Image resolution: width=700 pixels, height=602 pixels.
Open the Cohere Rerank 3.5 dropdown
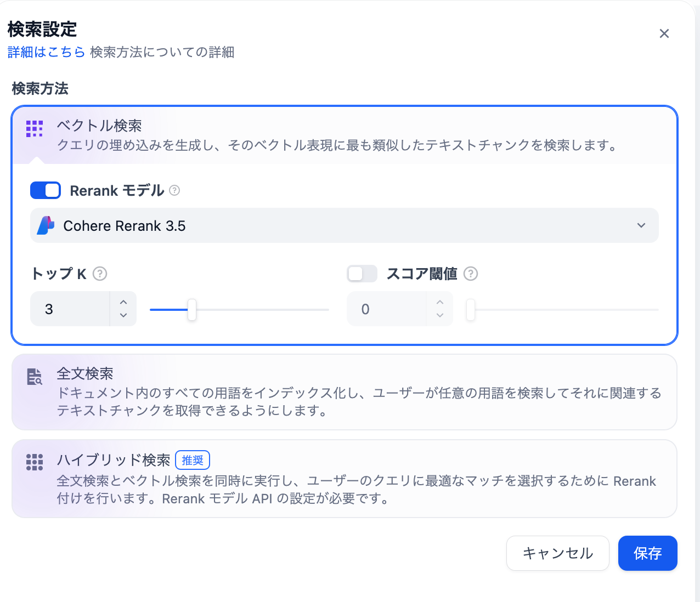(345, 225)
